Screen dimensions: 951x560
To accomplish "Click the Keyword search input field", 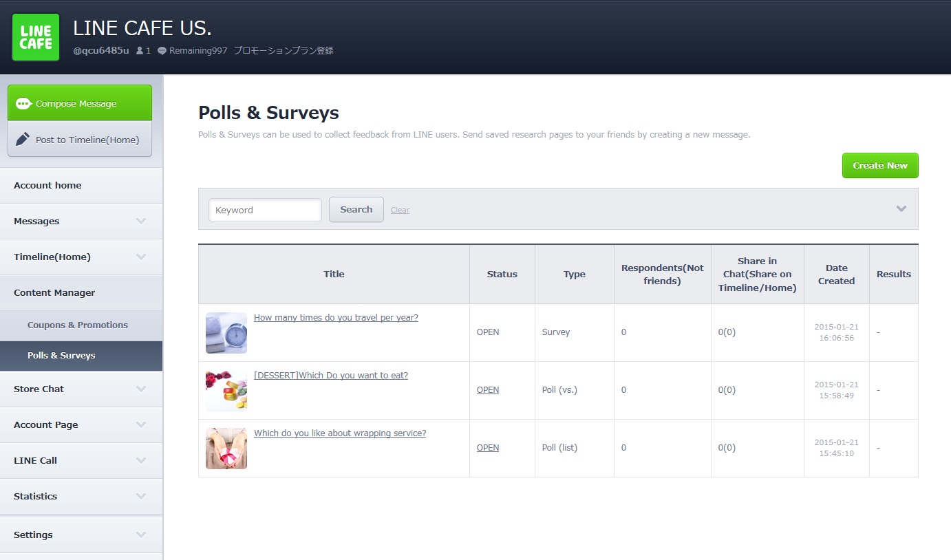I will (265, 210).
